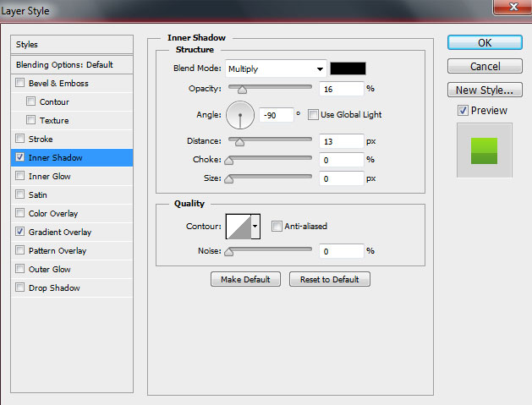532x405 pixels.
Task: Open the Pattern Overlay settings label
Action: (58, 250)
